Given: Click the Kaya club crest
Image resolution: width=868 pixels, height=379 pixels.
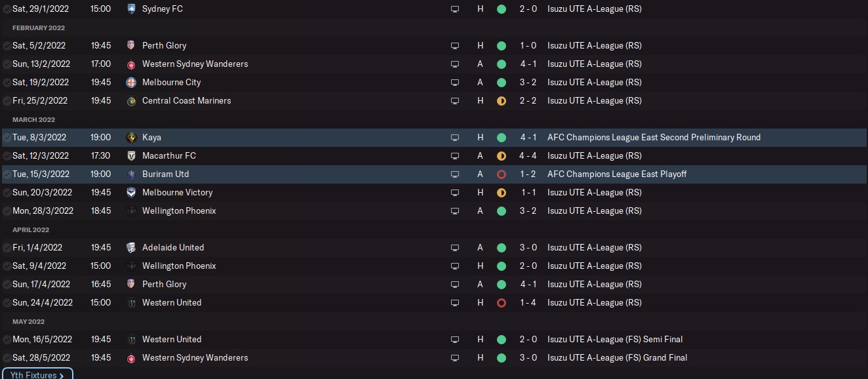Looking at the screenshot, I should coord(131,138).
